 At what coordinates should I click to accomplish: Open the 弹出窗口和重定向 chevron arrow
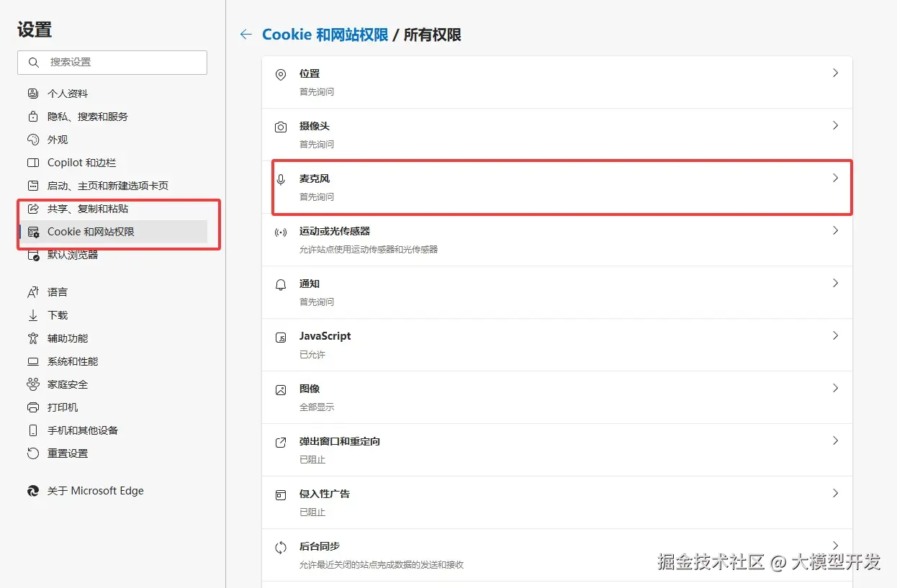pos(835,440)
